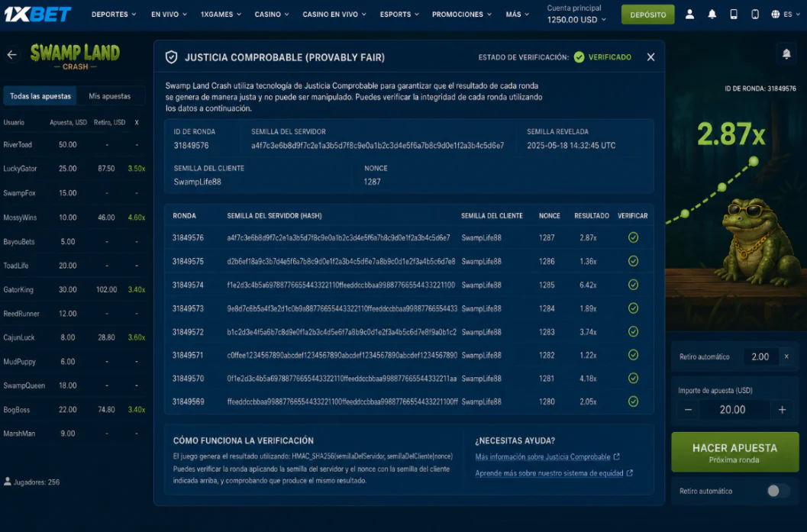Edit the auto cashout 2.00 field

(x=760, y=356)
